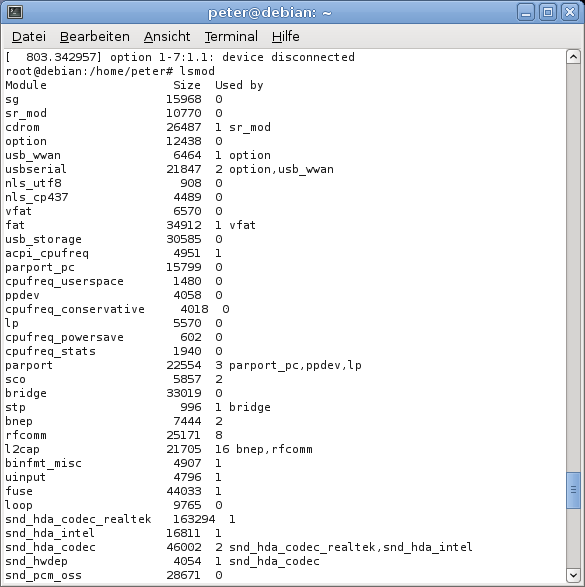585x587 pixels.
Task: Minimize the terminal window
Action: [x=526, y=13]
